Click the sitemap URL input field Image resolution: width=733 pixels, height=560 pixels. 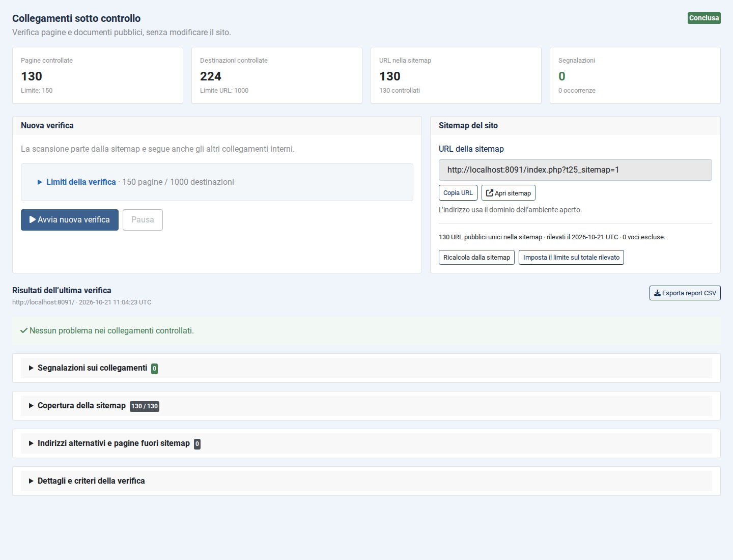click(575, 170)
